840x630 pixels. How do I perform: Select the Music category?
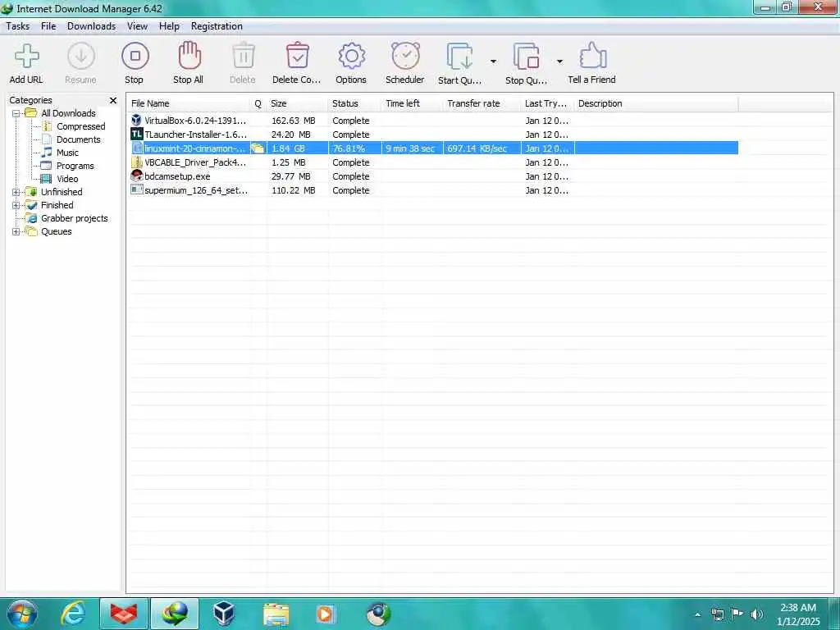pyautogui.click(x=67, y=153)
